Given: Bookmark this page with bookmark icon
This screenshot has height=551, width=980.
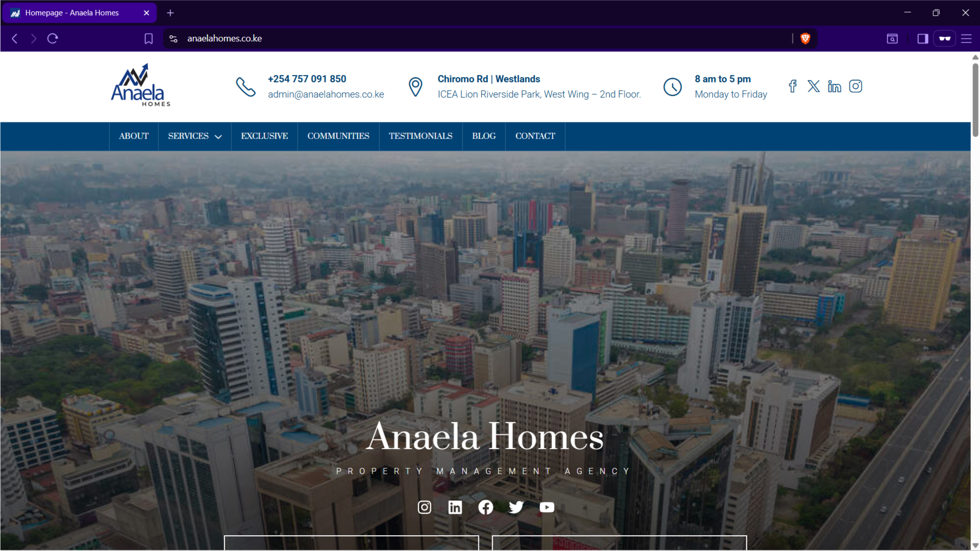Looking at the screenshot, I should pyautogui.click(x=149, y=39).
